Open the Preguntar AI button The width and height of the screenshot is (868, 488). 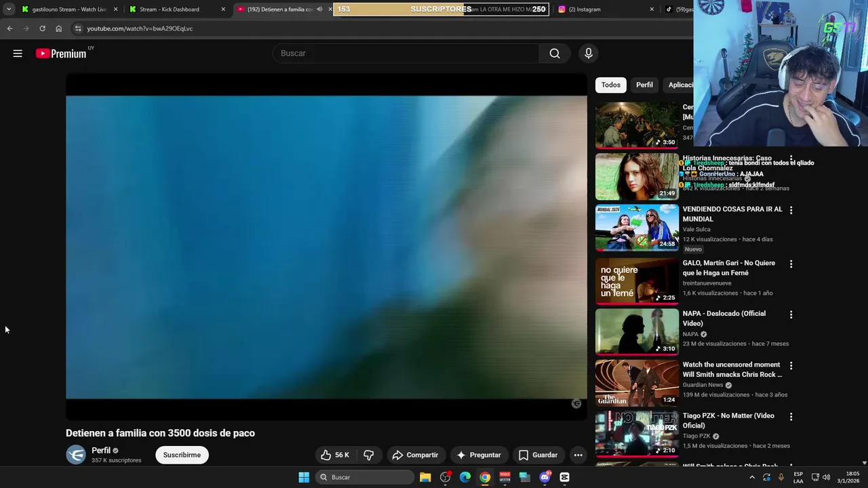point(479,455)
